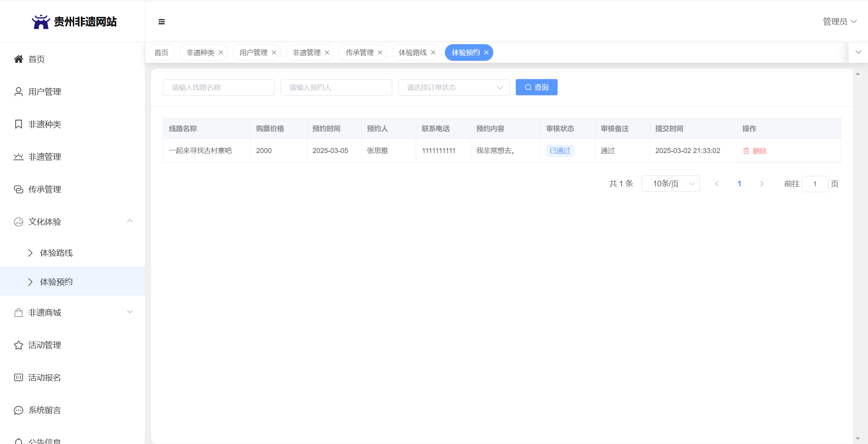Click the 传承管理 link icon
Viewport: 868px width, 444px height.
pyautogui.click(x=18, y=189)
